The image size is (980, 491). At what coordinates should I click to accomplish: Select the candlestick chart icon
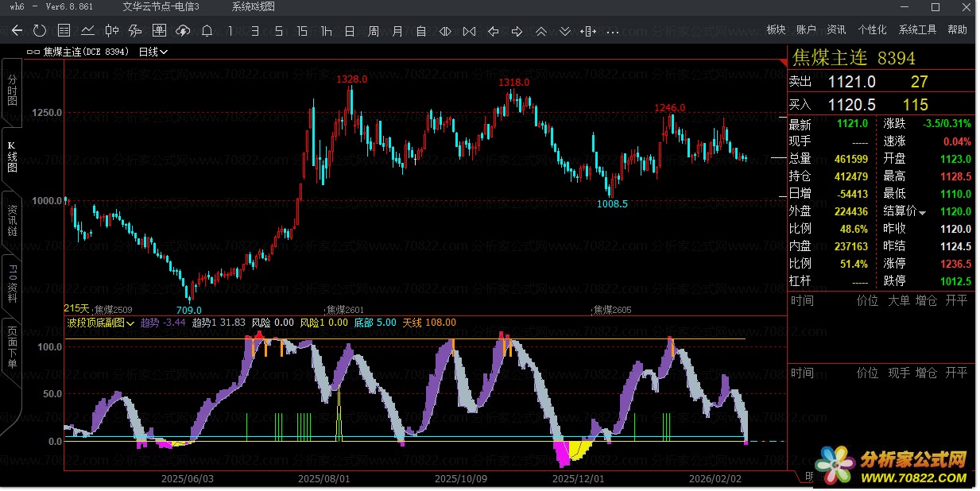tap(112, 31)
